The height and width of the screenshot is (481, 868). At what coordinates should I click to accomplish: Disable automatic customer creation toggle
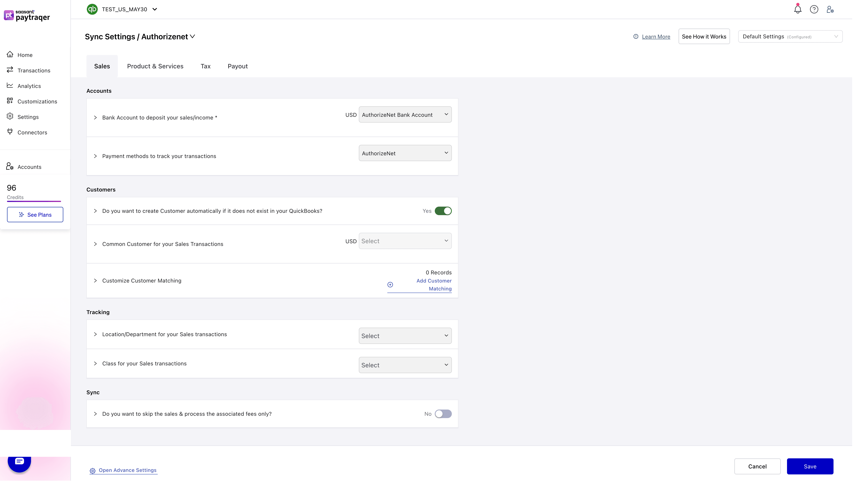pos(443,210)
